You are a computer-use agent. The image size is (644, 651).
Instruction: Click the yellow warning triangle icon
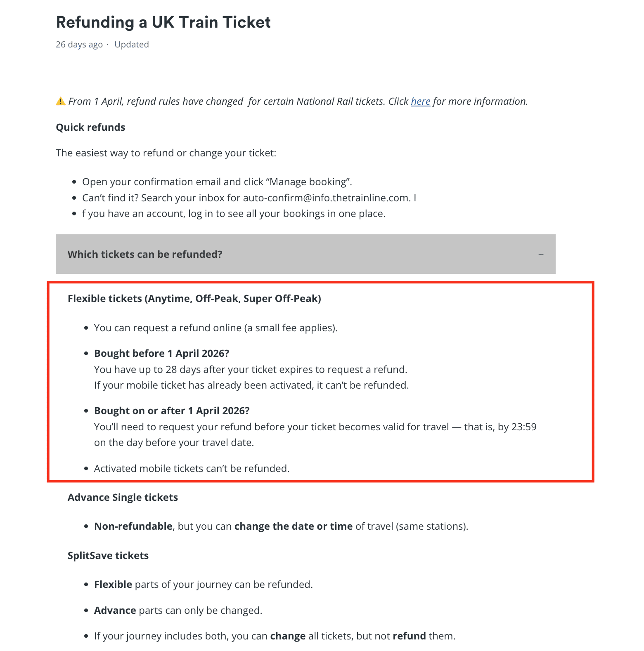click(61, 101)
